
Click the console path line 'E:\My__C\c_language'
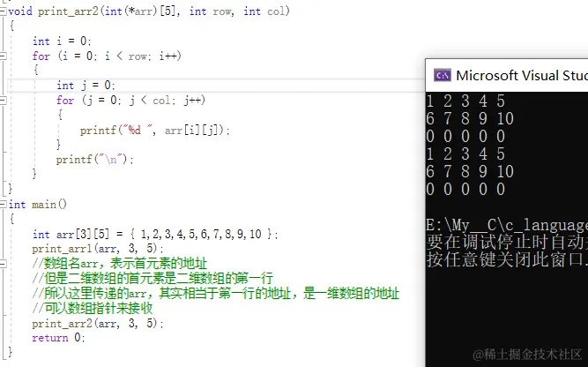coord(507,225)
